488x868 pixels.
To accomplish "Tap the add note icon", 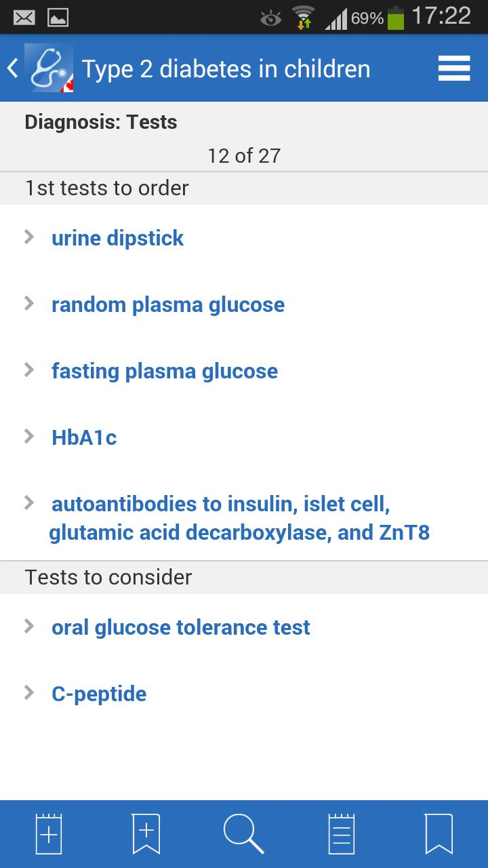I will [x=49, y=833].
